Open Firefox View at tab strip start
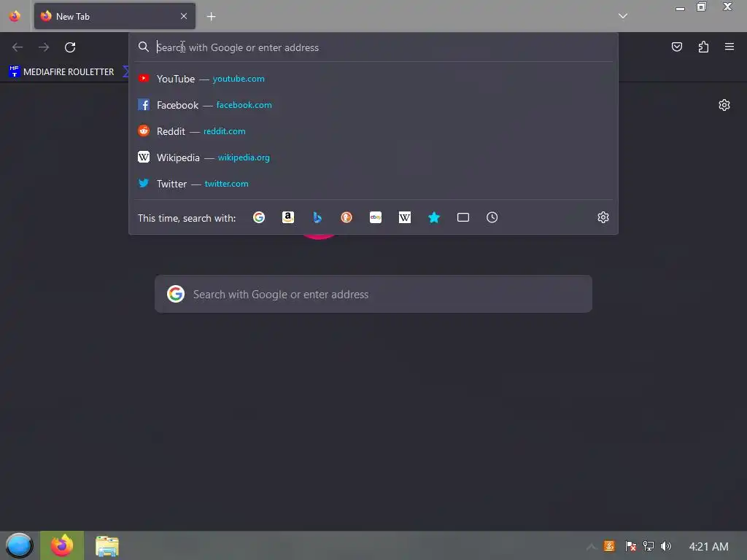747x560 pixels. [15, 16]
